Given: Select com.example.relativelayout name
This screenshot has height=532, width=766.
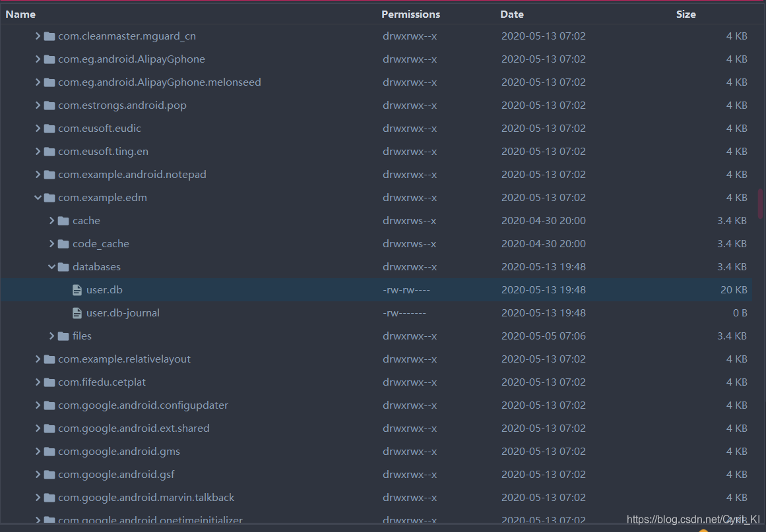Looking at the screenshot, I should tap(124, 359).
